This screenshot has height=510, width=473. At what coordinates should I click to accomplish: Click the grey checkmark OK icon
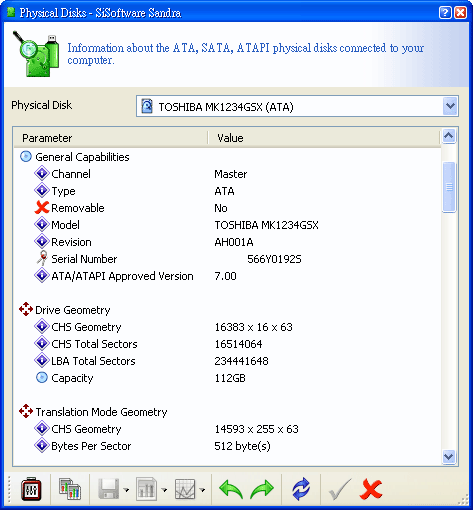click(x=340, y=489)
